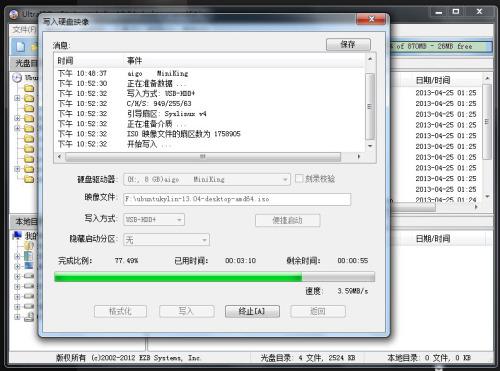The image size is (500, 371).
Task: Click the message list scroll-up arrow
Action: (370, 59)
